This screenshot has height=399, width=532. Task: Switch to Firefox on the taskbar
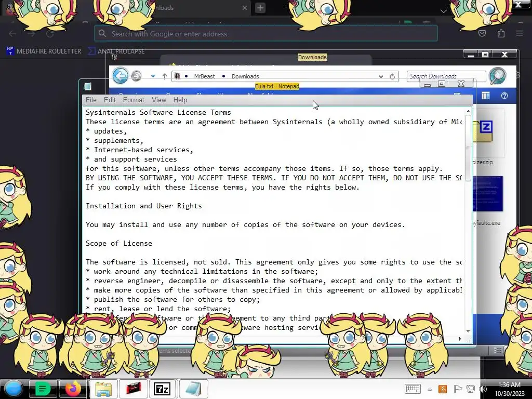pos(73,389)
